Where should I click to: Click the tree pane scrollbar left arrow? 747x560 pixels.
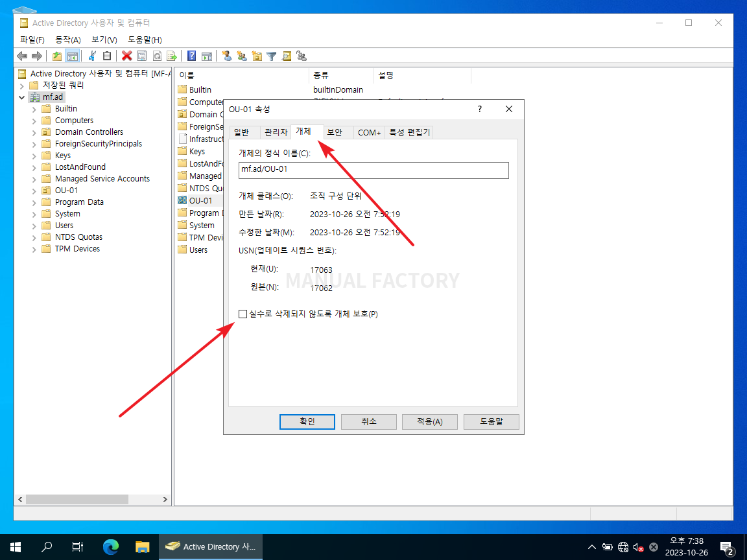20,500
